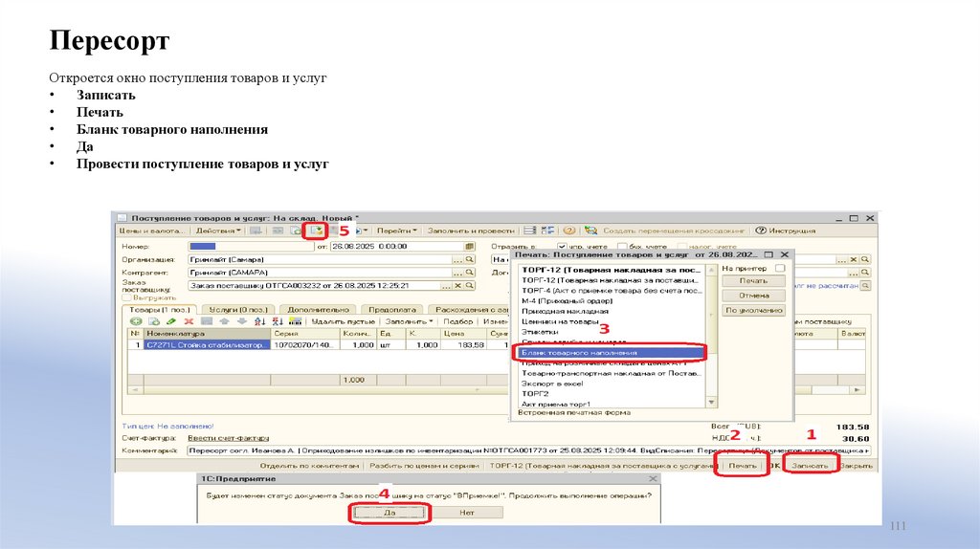
Task: Click Отмена button in the print dialog
Action: coord(753,296)
